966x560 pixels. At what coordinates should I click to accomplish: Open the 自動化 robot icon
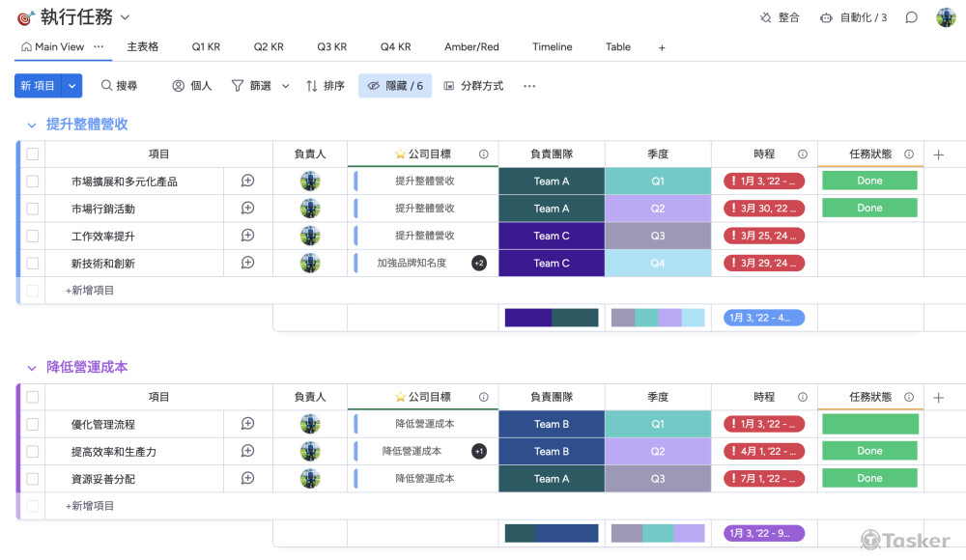tap(826, 17)
